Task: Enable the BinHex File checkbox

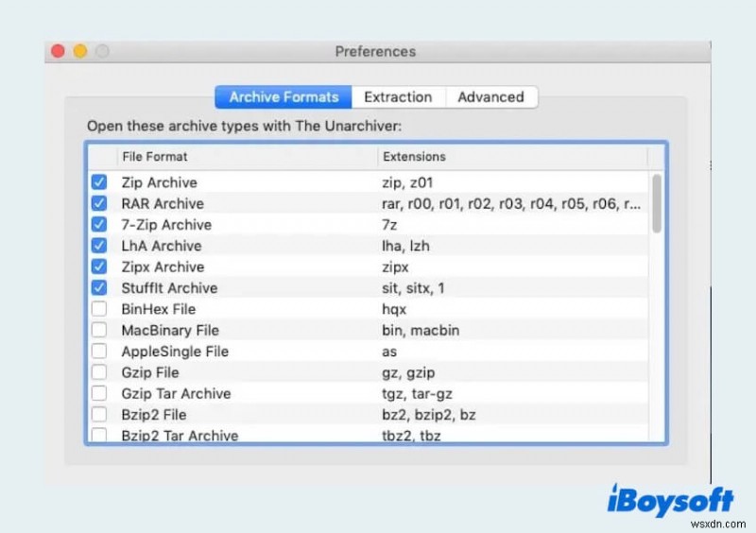Action: pos(99,309)
